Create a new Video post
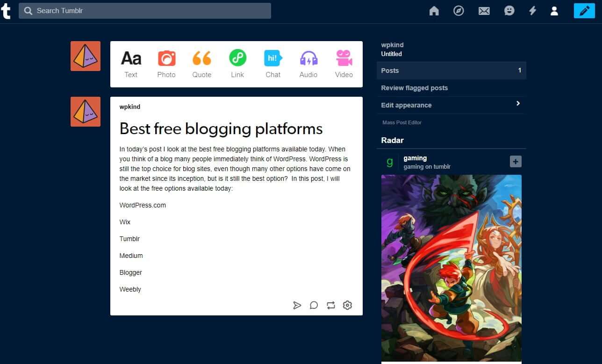The image size is (602, 364). click(344, 63)
